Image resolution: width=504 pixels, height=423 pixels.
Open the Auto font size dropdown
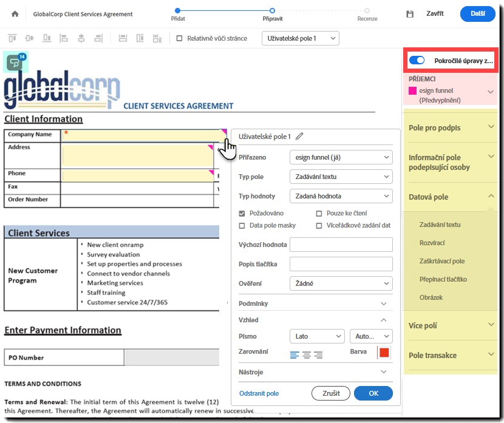[371, 336]
